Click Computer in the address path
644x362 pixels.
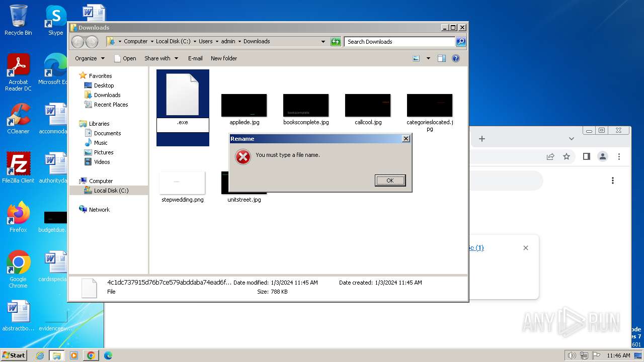[136, 42]
